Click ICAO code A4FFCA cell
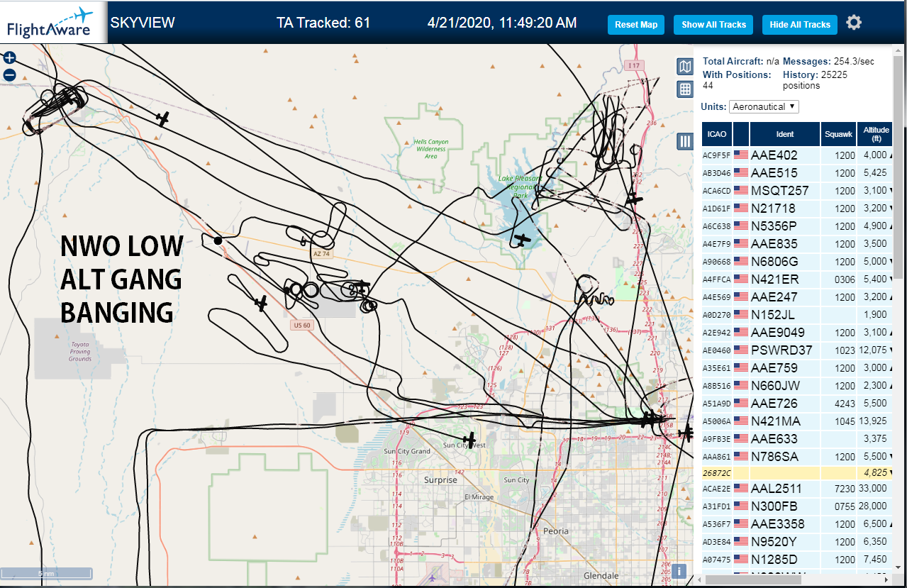907x588 pixels. pos(716,280)
